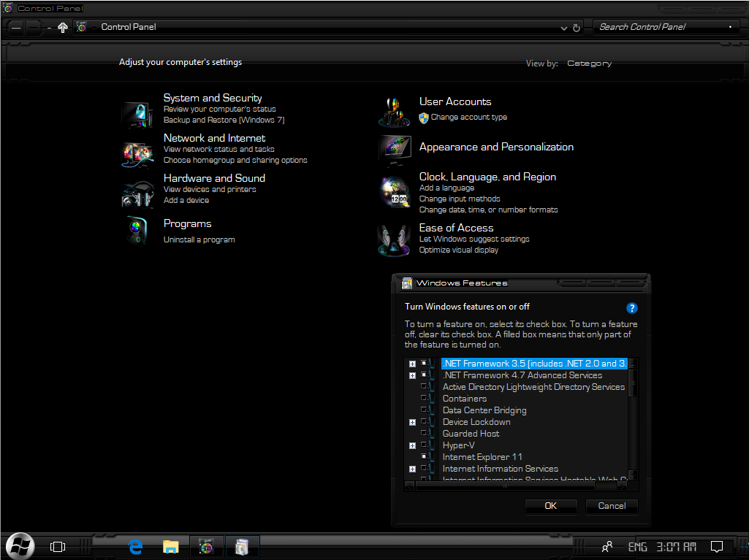
Task: Enable the Guarded Host checkbox
Action: coord(424,433)
